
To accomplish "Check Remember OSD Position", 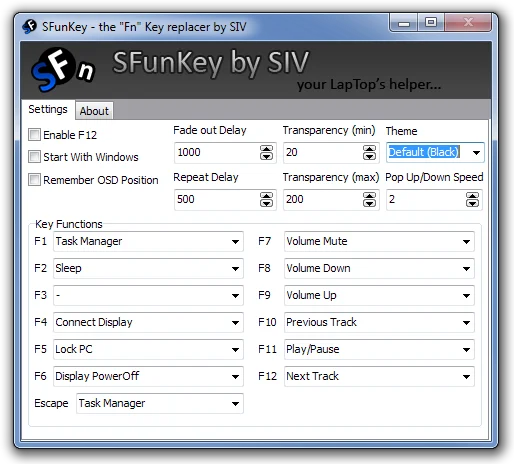I will 34,179.
